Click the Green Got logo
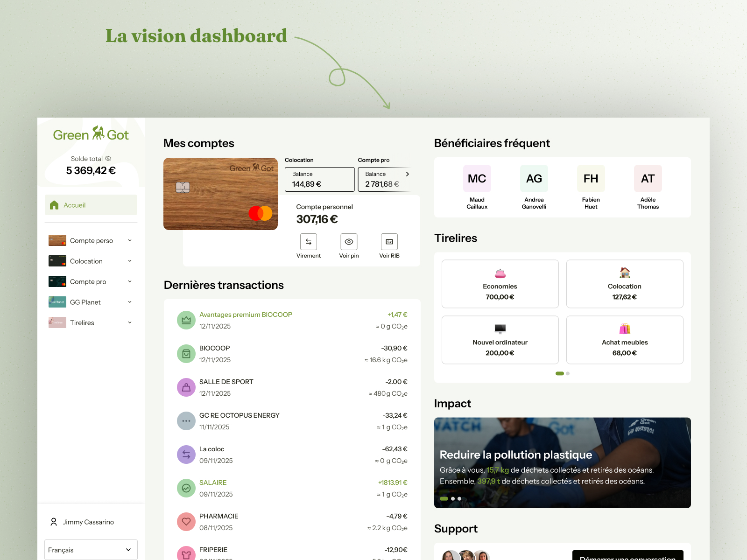747x560 pixels. click(x=91, y=134)
